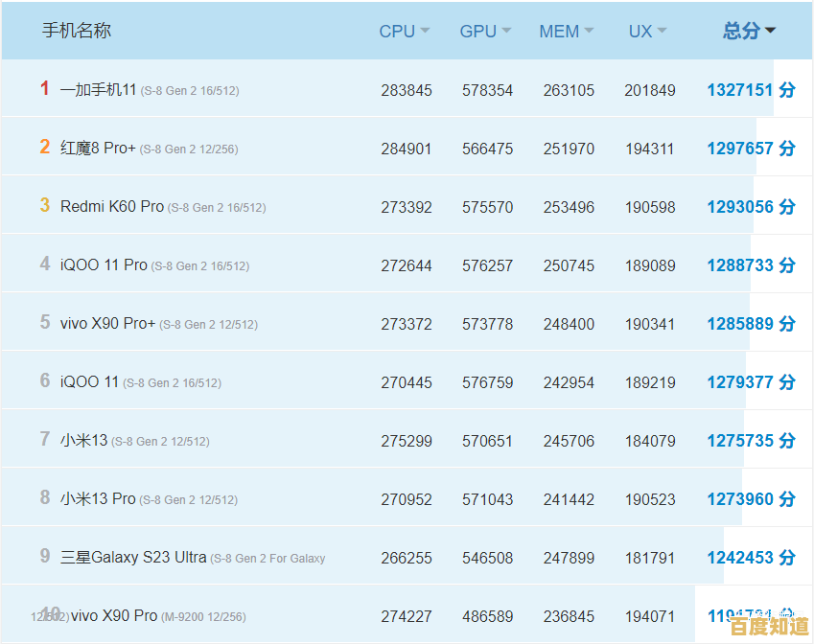Click the Redmi K60 Pro name
The height and width of the screenshot is (644, 814).
click(111, 206)
